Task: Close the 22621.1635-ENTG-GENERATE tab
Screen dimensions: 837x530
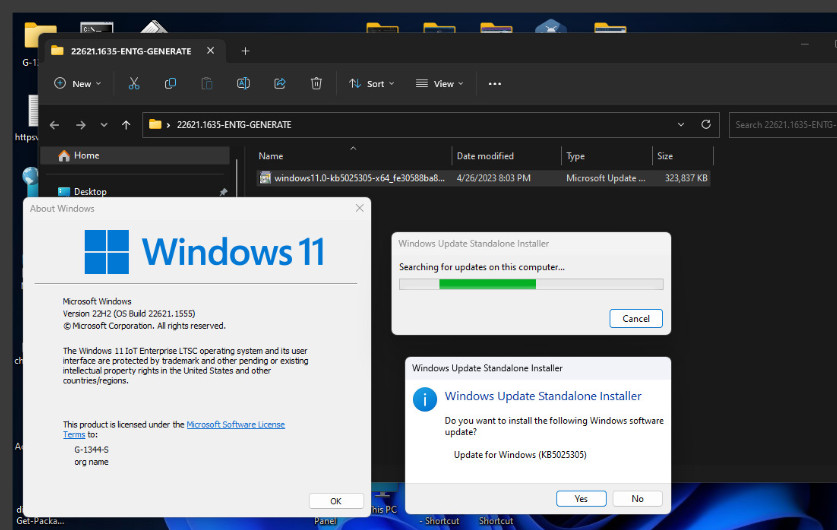Action: [210, 51]
